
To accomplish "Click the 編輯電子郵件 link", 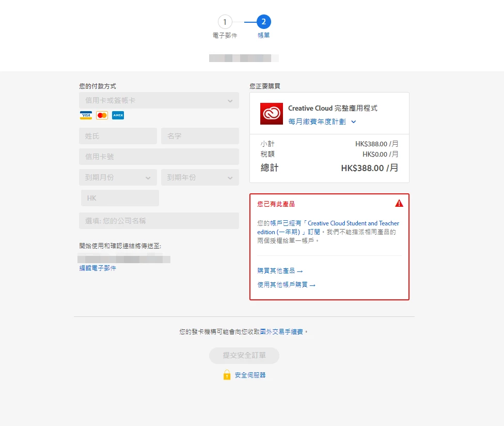I will (98, 268).
